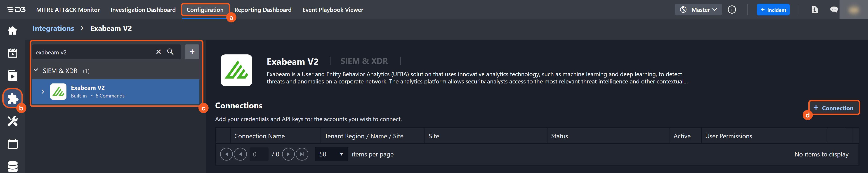
Task: Clear the integration search text
Action: pyautogui.click(x=158, y=52)
